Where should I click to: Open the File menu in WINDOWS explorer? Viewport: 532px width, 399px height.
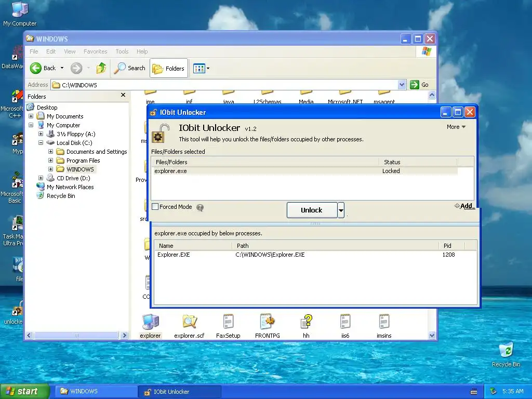pyautogui.click(x=34, y=51)
